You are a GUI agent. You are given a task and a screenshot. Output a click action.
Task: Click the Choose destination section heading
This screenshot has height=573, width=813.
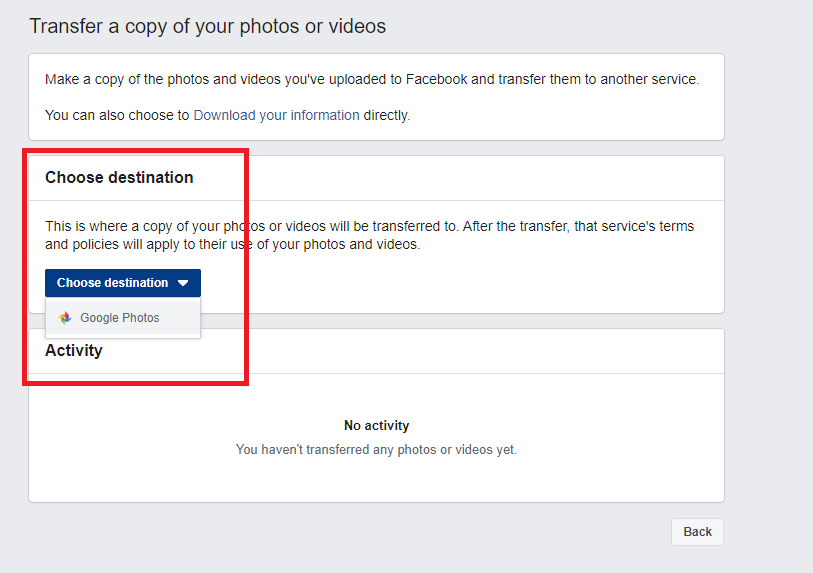(x=119, y=177)
